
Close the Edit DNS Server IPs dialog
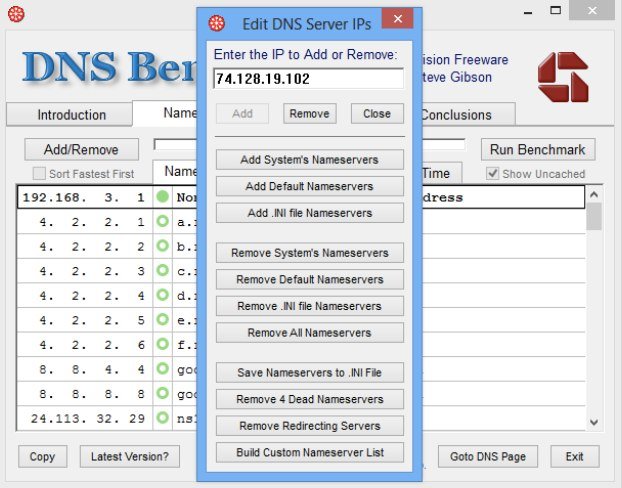398,18
